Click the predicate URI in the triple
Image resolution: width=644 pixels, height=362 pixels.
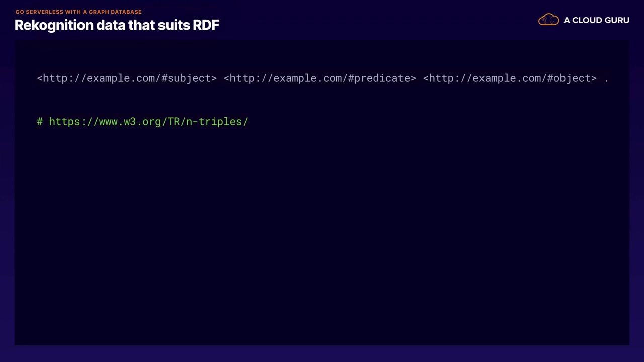(319, 78)
